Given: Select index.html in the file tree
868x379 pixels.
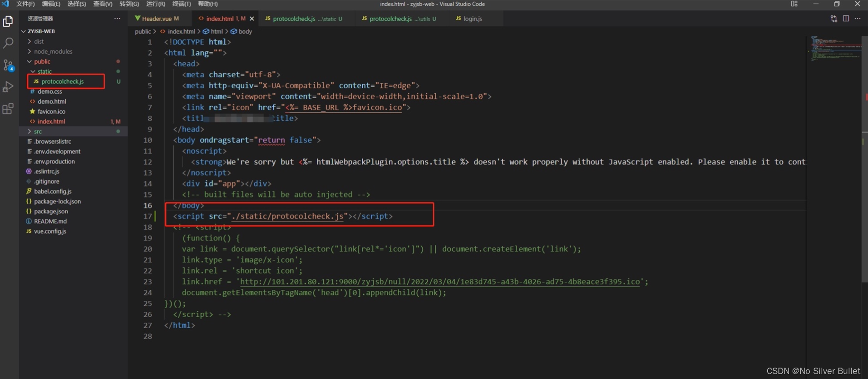Looking at the screenshot, I should click(x=51, y=121).
